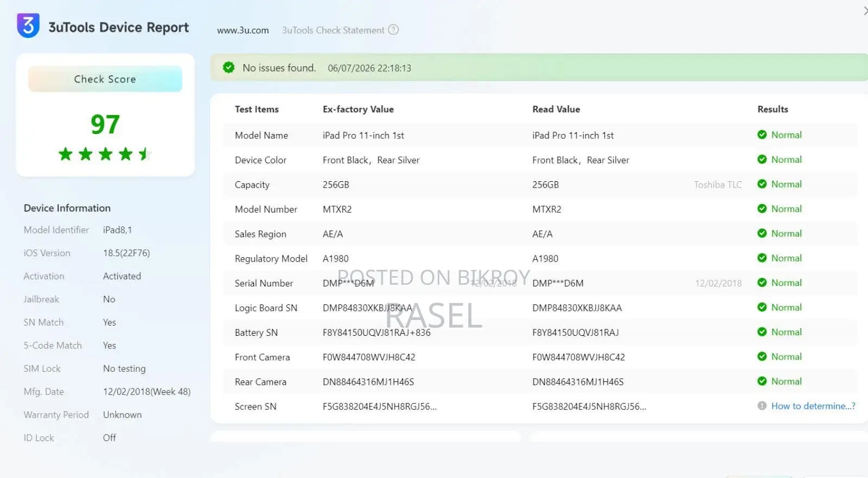Click the Jailbreak value No

[109, 299]
